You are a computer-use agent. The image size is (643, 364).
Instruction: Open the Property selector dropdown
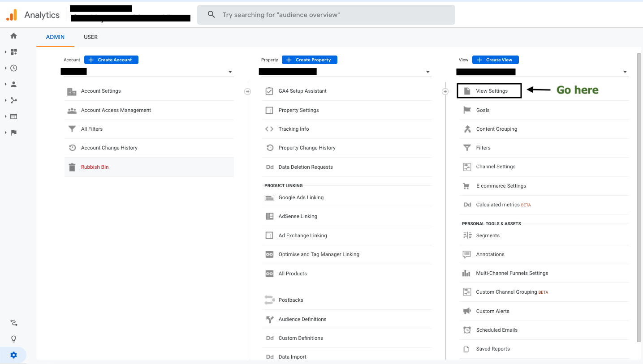345,72
